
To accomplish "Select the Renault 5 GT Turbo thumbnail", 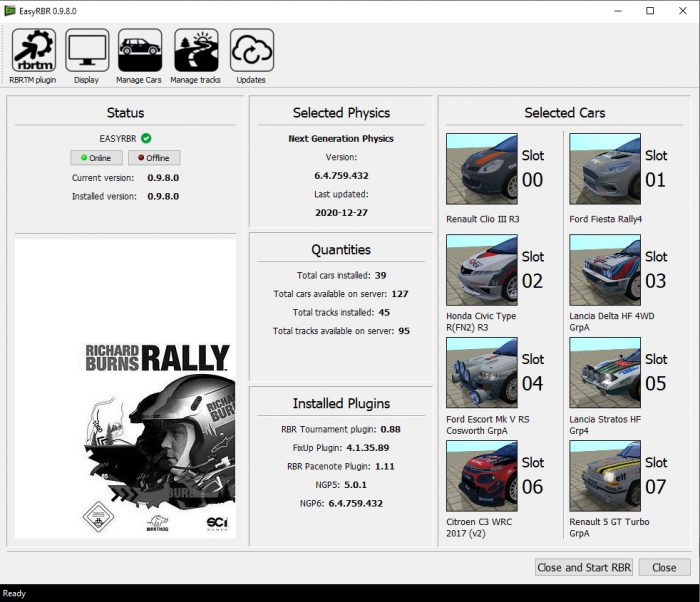I will [605, 476].
